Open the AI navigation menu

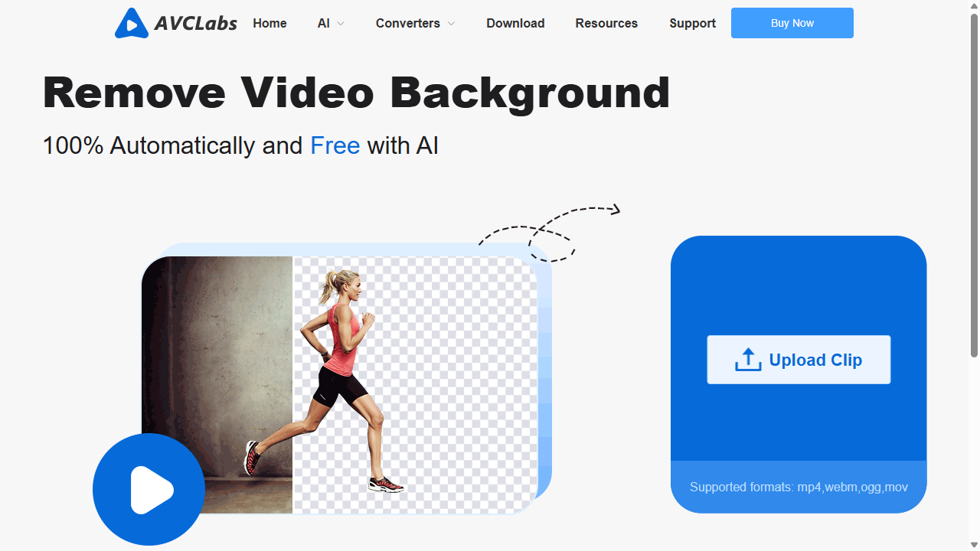[x=324, y=23]
